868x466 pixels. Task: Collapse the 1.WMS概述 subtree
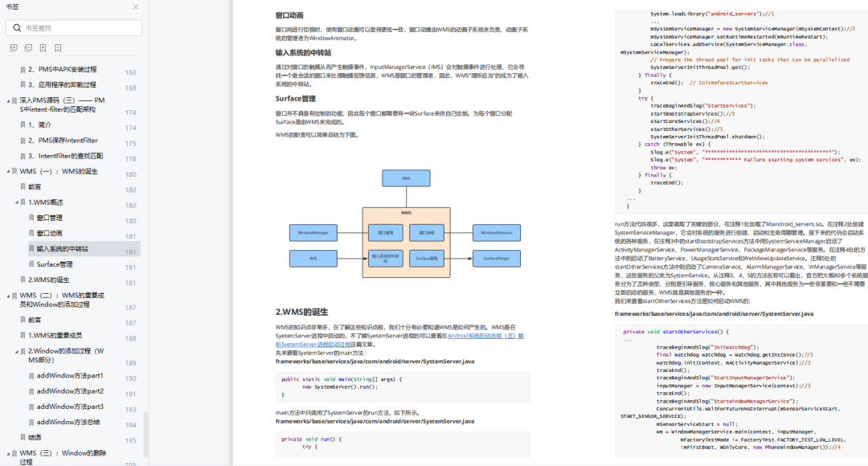coord(17,202)
